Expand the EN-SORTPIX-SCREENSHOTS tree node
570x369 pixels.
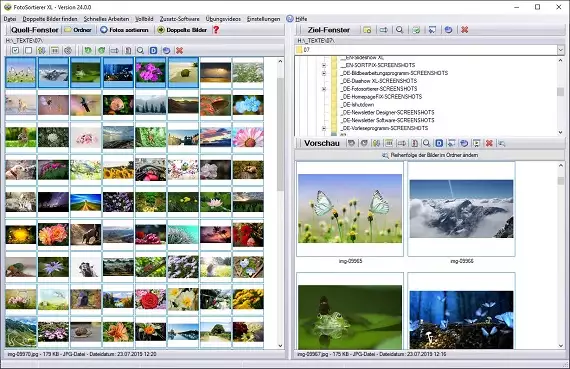click(x=324, y=65)
